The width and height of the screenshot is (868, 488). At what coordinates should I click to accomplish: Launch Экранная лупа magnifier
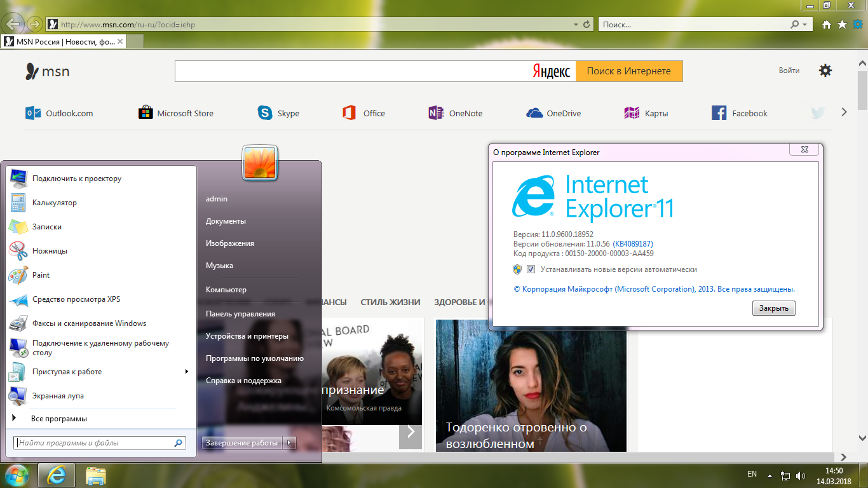(x=102, y=396)
